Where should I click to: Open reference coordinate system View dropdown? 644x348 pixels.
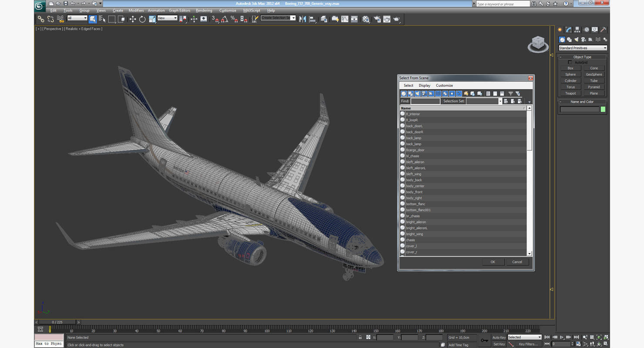pos(167,18)
